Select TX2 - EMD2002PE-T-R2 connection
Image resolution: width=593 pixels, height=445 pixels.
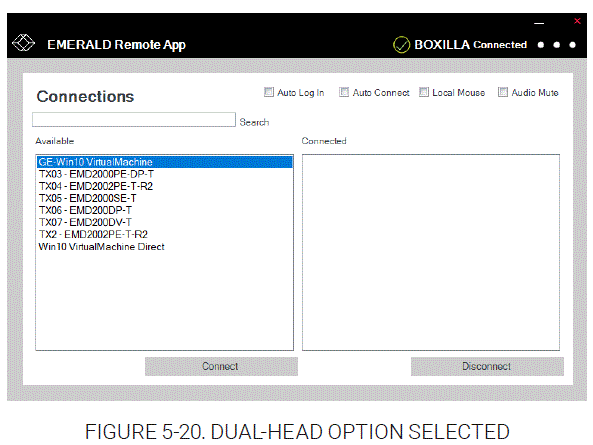[165, 234]
